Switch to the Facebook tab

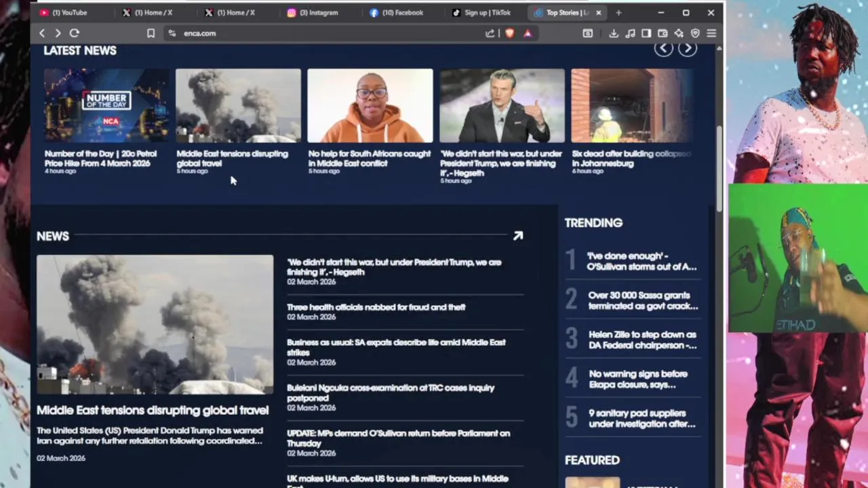(402, 12)
